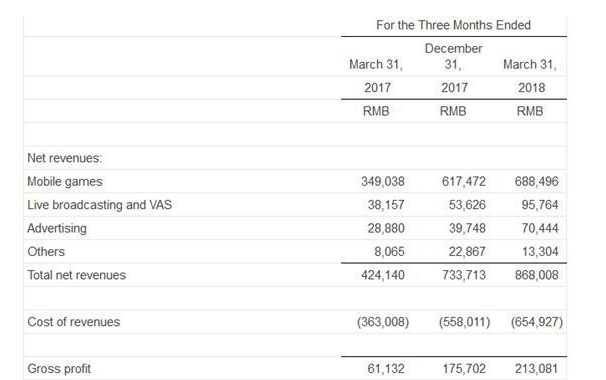Click the Advertising value 70,444

540,228
